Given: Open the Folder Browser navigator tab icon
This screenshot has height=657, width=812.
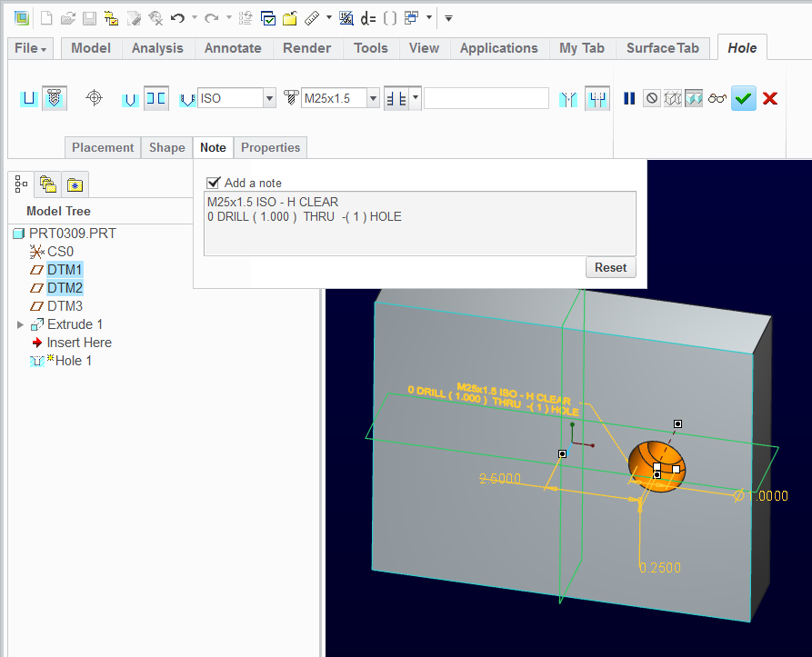Looking at the screenshot, I should tap(48, 184).
